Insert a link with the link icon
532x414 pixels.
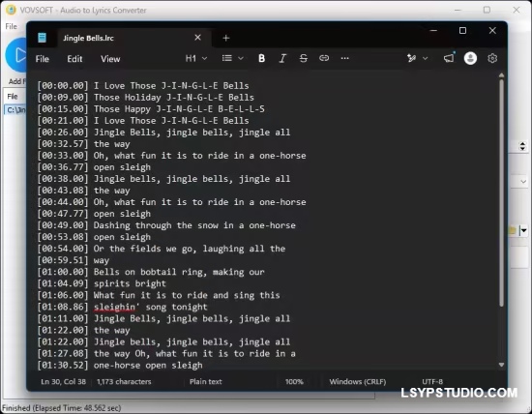click(x=324, y=58)
